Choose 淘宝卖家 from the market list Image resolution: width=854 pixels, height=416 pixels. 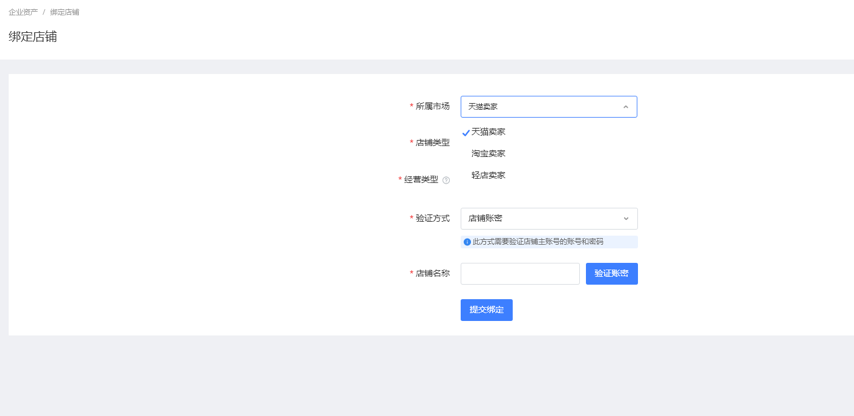488,154
